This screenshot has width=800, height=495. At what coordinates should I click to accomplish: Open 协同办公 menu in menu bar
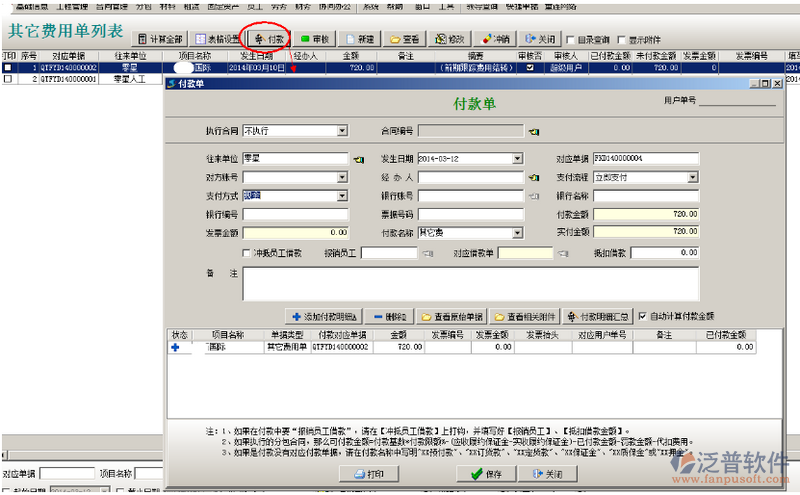[x=335, y=6]
